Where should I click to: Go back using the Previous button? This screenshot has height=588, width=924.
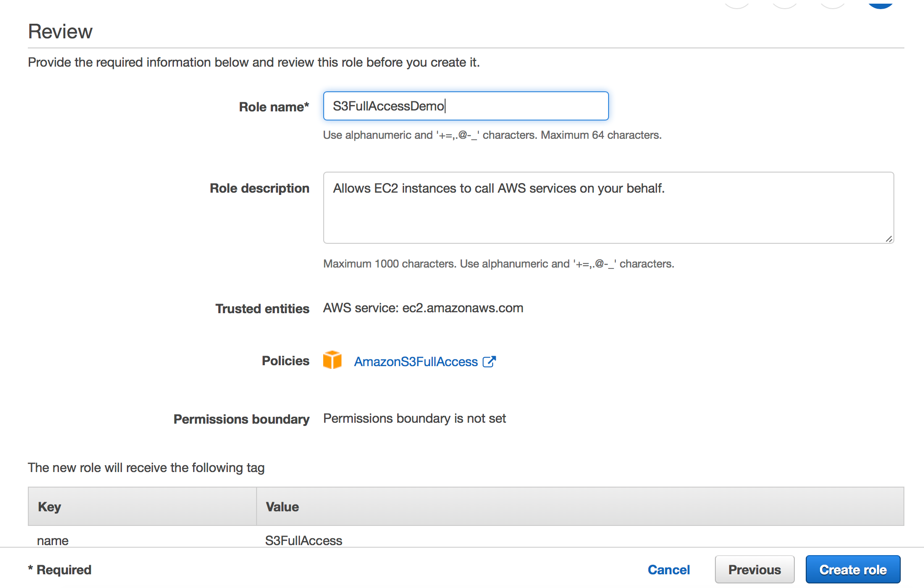point(755,569)
